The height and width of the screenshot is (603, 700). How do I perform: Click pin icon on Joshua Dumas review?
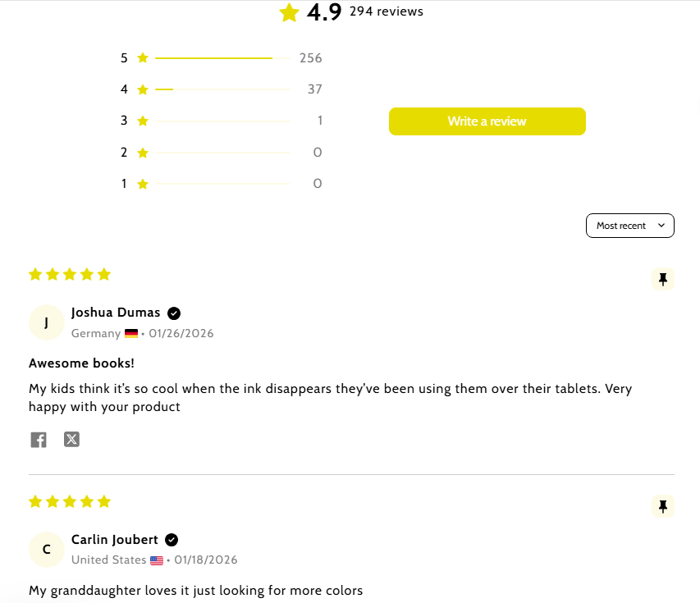point(663,280)
